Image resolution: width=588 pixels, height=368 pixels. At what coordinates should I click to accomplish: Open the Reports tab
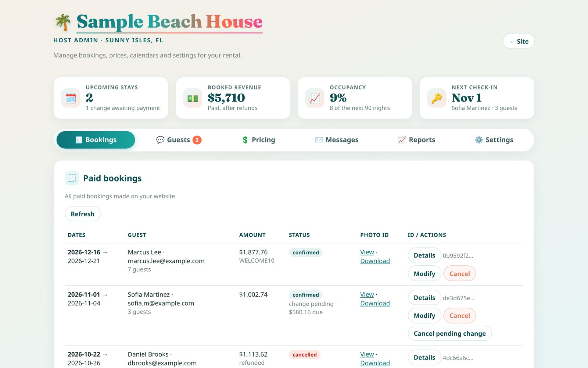point(416,140)
